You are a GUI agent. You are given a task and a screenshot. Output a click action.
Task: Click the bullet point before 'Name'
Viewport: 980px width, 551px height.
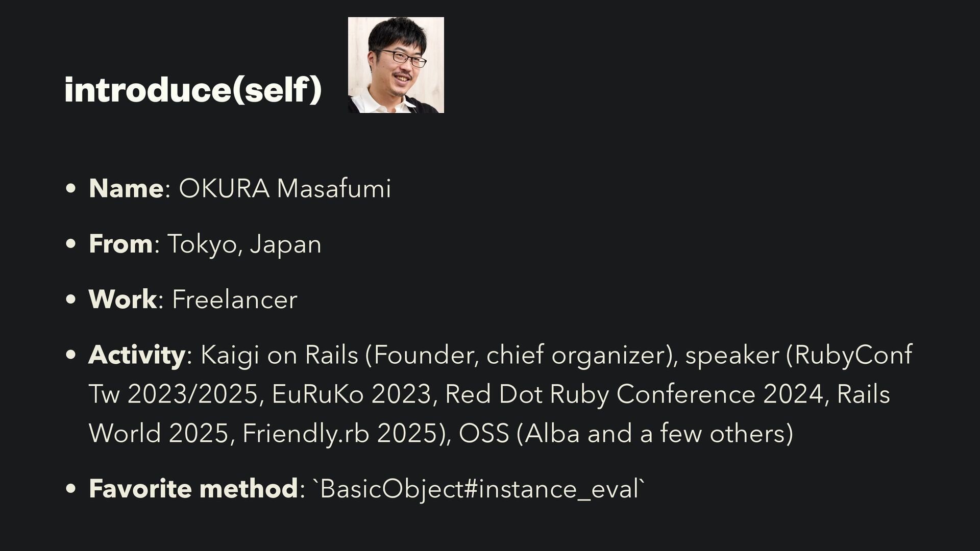(x=71, y=188)
